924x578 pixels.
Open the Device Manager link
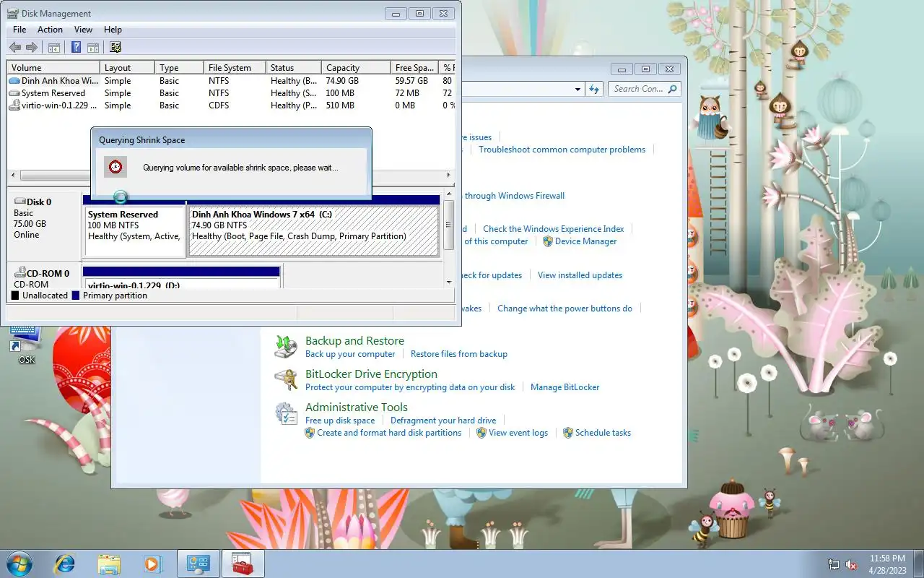coord(585,241)
